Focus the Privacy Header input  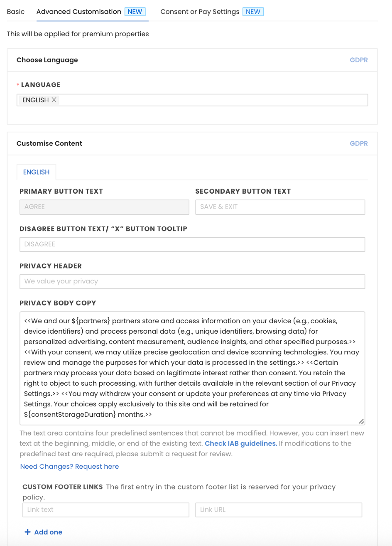(192, 282)
